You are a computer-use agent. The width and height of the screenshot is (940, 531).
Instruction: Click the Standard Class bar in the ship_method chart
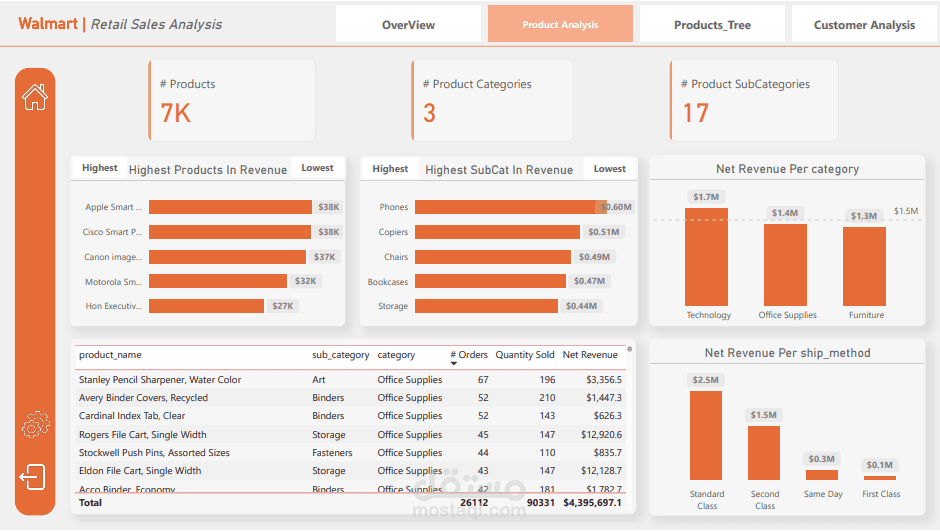click(x=706, y=435)
